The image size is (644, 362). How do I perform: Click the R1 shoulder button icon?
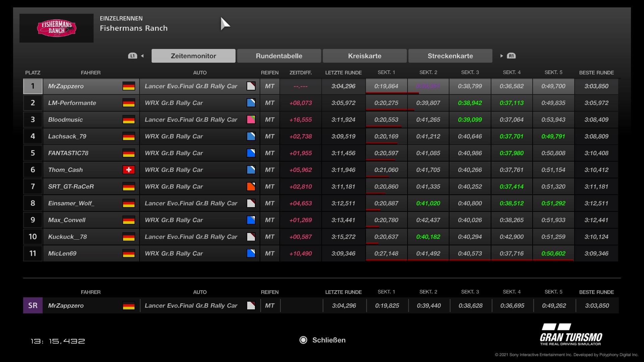511,56
